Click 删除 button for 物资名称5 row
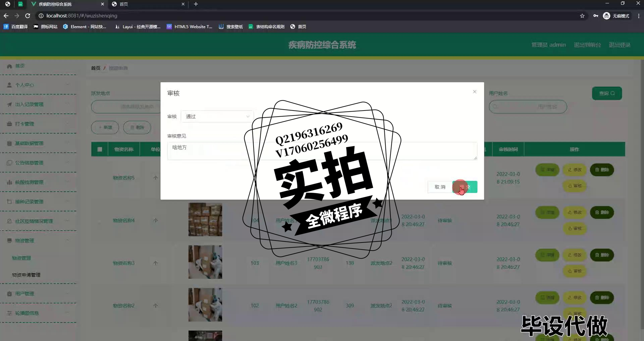Screen dimensions: 644x341 pos(602,170)
